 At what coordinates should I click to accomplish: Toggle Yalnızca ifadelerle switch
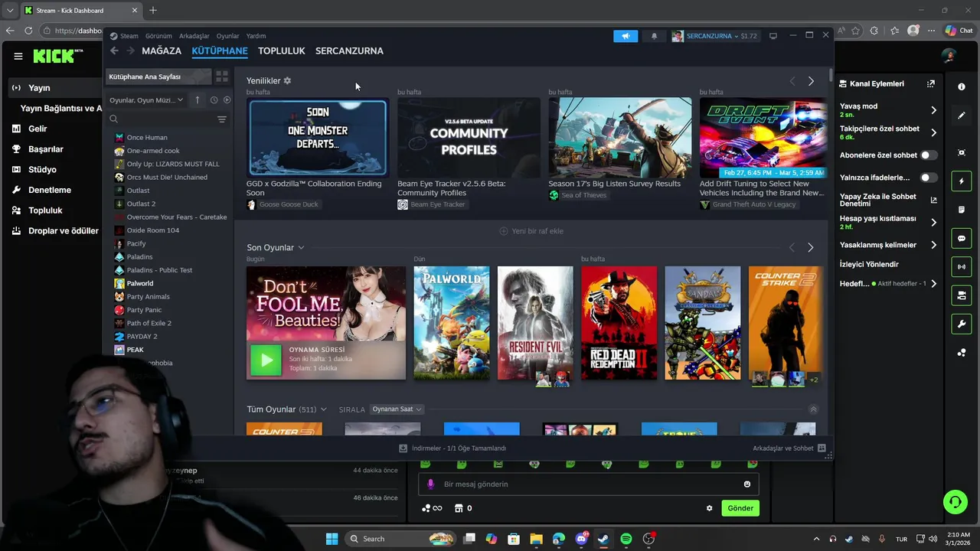pos(929,178)
